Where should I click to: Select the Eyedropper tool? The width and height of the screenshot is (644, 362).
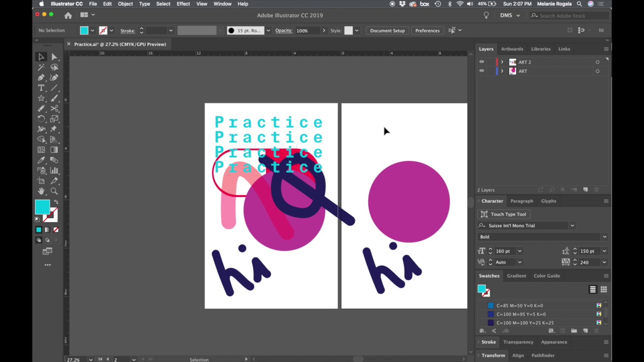(x=41, y=160)
